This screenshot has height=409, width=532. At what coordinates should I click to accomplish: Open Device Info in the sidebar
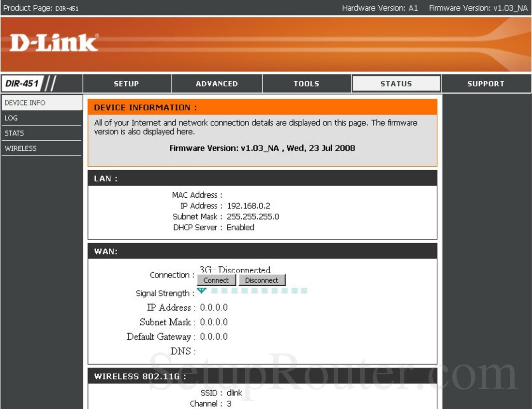42,103
